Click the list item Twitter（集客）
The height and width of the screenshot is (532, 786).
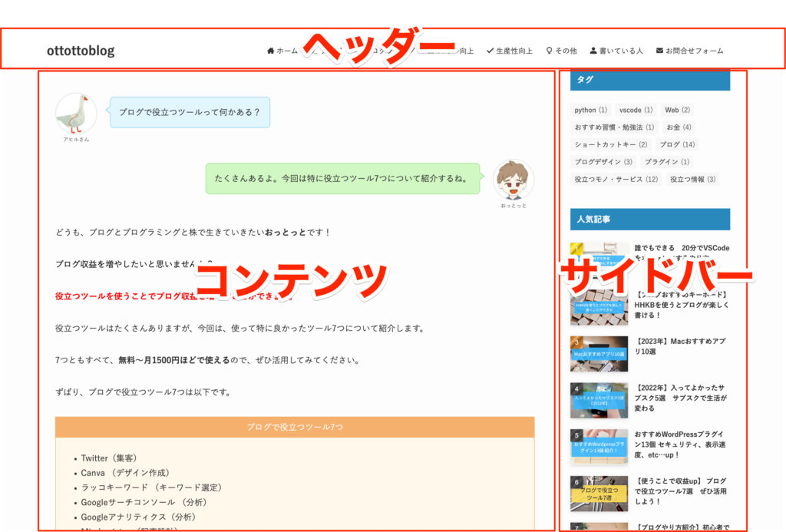(109, 458)
